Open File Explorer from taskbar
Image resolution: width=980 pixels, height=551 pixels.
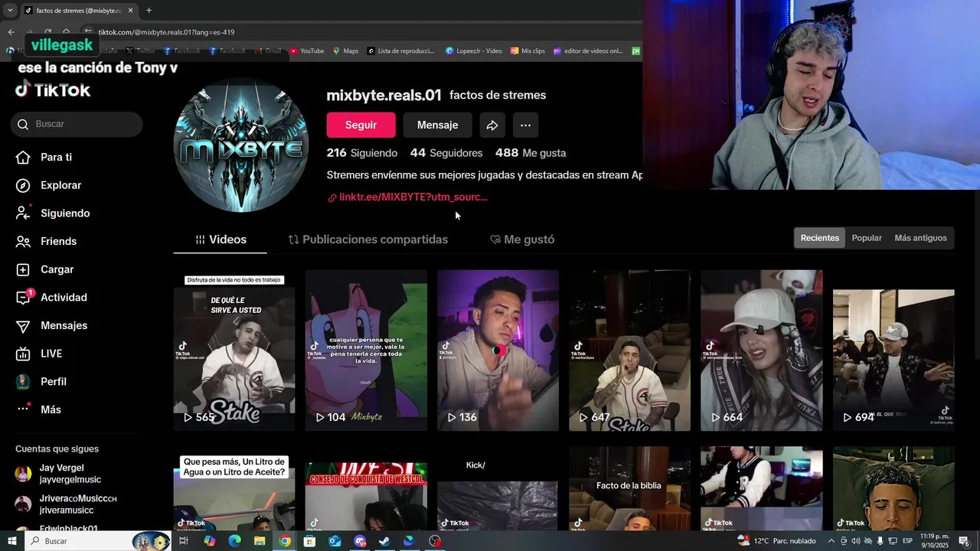point(260,541)
